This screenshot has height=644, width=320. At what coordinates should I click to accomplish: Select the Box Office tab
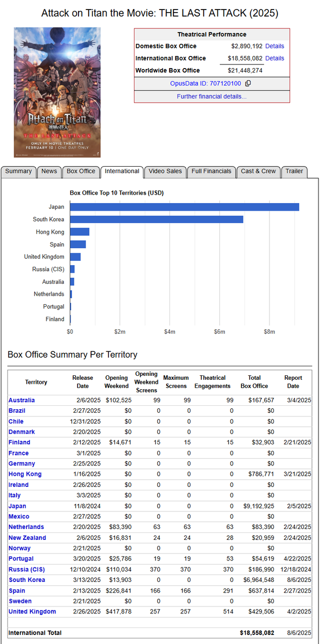[x=80, y=171]
